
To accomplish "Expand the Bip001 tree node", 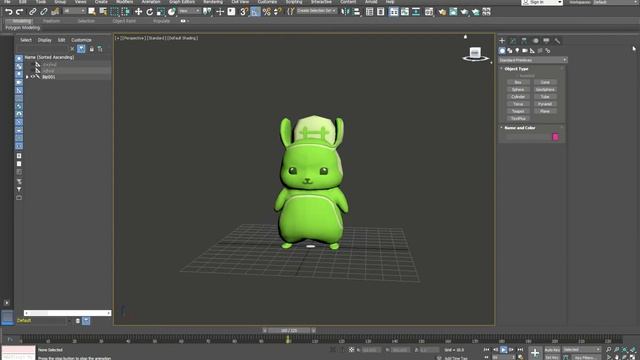I will coord(27,77).
